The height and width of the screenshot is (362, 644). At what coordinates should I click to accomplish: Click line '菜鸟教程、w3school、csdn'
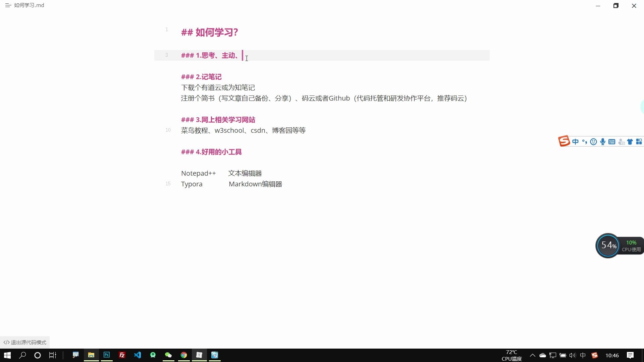pos(243,130)
